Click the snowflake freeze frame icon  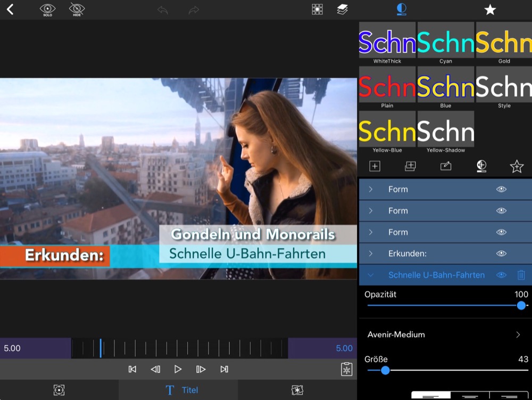click(346, 369)
